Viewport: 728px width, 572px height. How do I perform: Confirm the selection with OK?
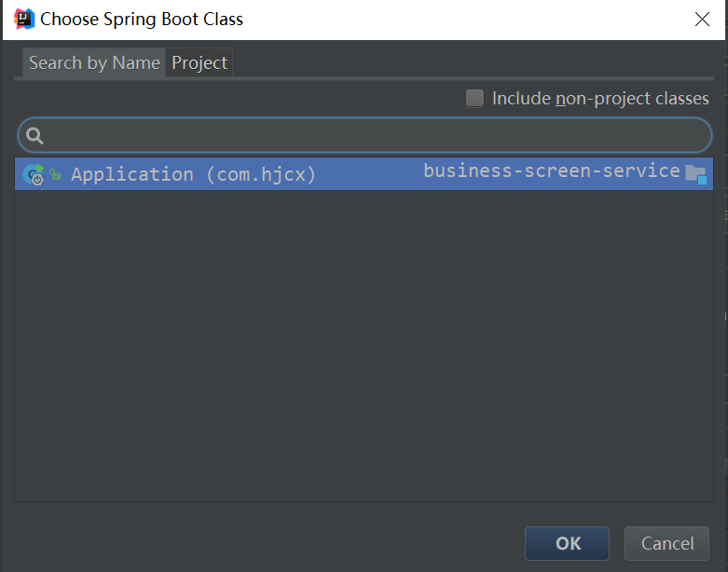click(567, 543)
